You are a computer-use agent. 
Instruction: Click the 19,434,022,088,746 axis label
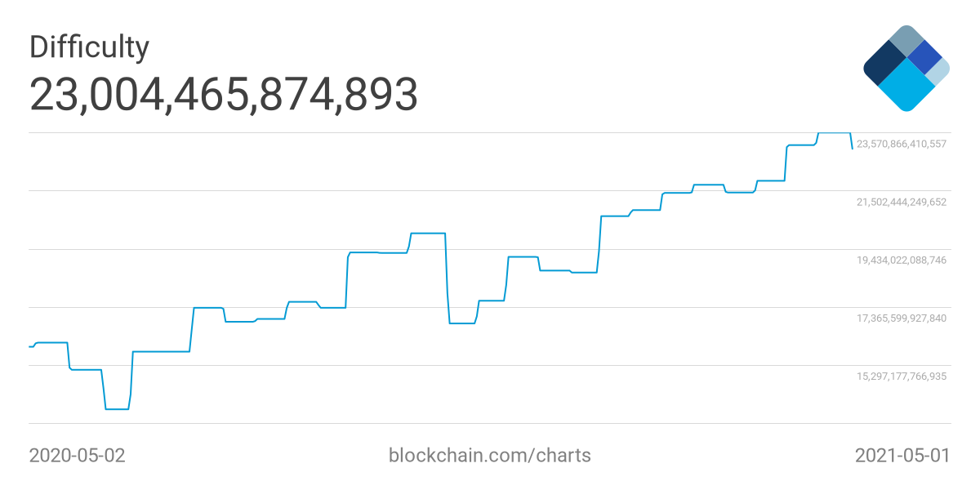[x=901, y=260]
